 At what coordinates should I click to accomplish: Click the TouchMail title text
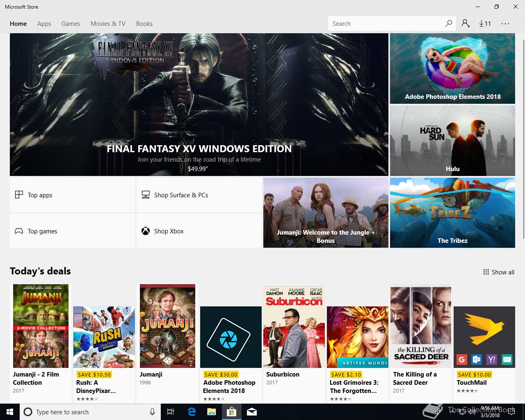[472, 383]
